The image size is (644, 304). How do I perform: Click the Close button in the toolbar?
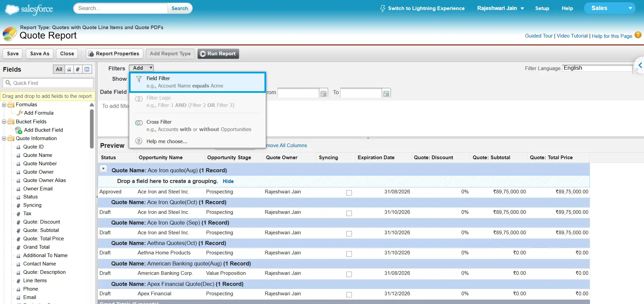pyautogui.click(x=67, y=54)
